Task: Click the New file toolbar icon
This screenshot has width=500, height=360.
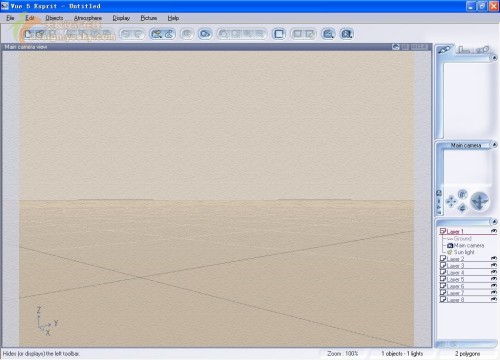Action: click(x=28, y=34)
